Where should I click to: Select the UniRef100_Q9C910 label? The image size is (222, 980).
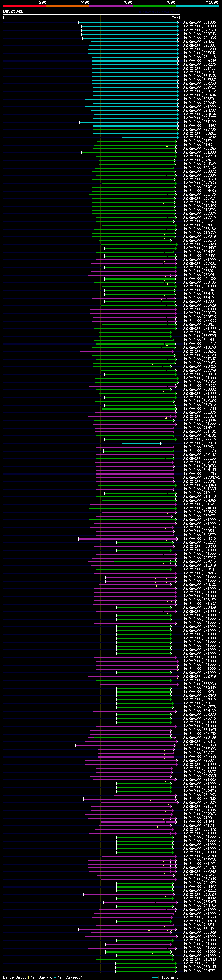(199, 416)
